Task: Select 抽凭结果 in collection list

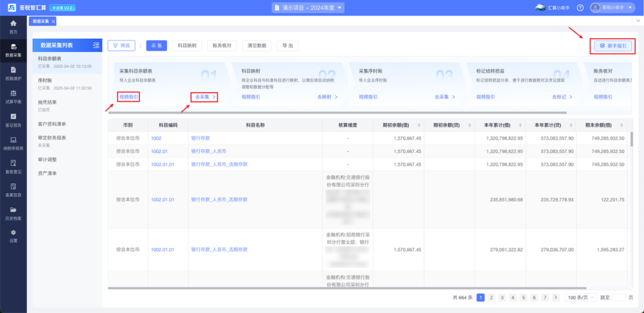Action: coord(67,106)
